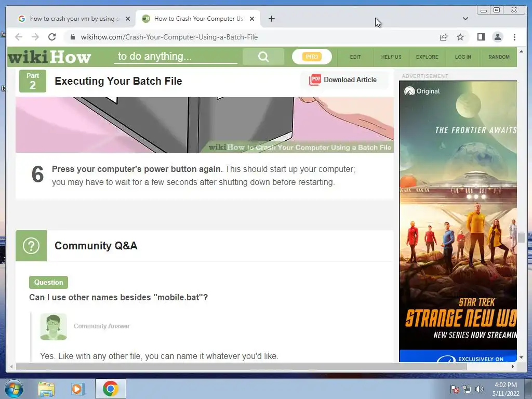532x399 pixels.
Task: Open the Chrome profile avatar
Action: coord(497,37)
